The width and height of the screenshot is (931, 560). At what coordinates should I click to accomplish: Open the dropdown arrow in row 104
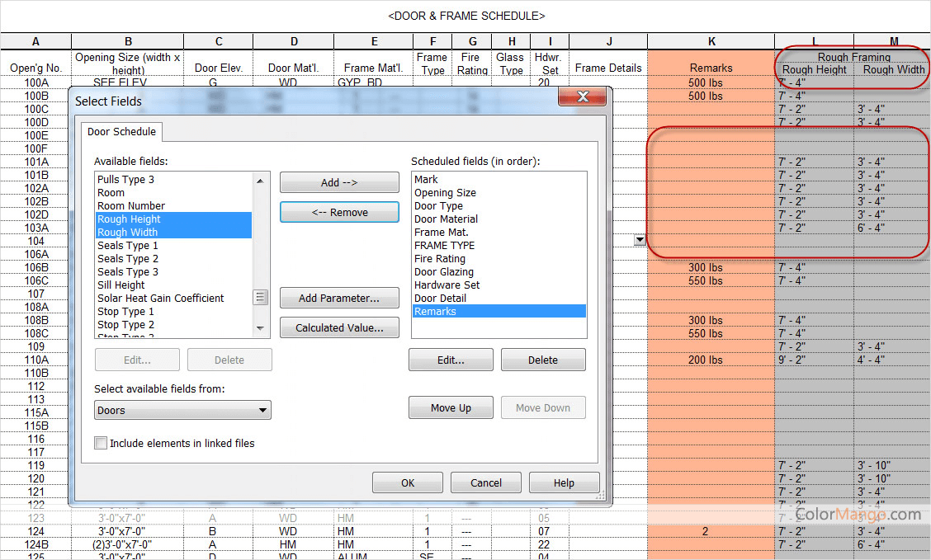640,240
